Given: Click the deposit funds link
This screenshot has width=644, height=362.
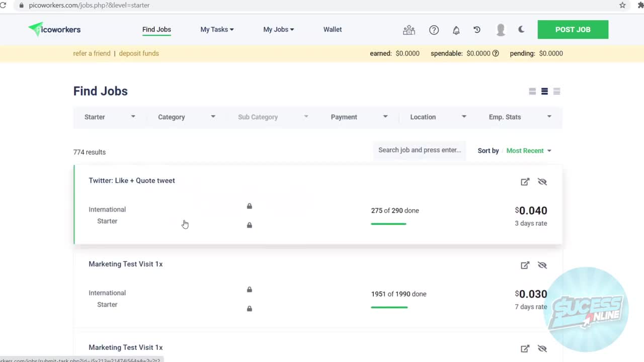Looking at the screenshot, I should coord(139,53).
